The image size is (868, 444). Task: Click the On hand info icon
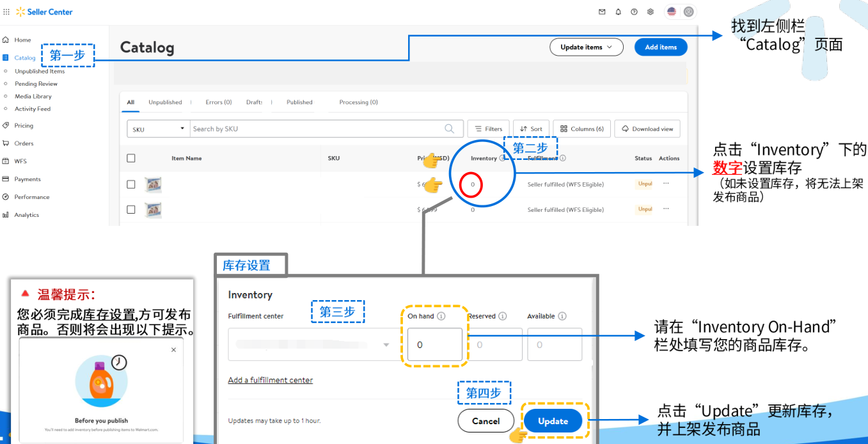tap(441, 316)
